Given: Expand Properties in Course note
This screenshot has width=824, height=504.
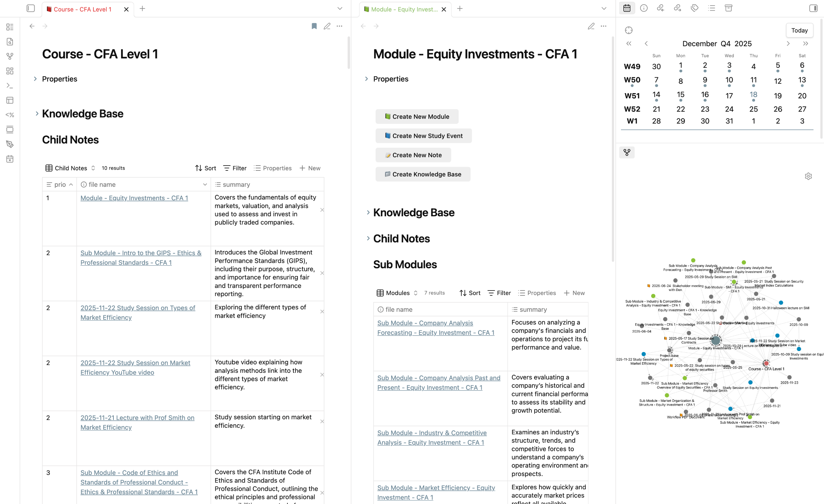Looking at the screenshot, I should point(35,79).
